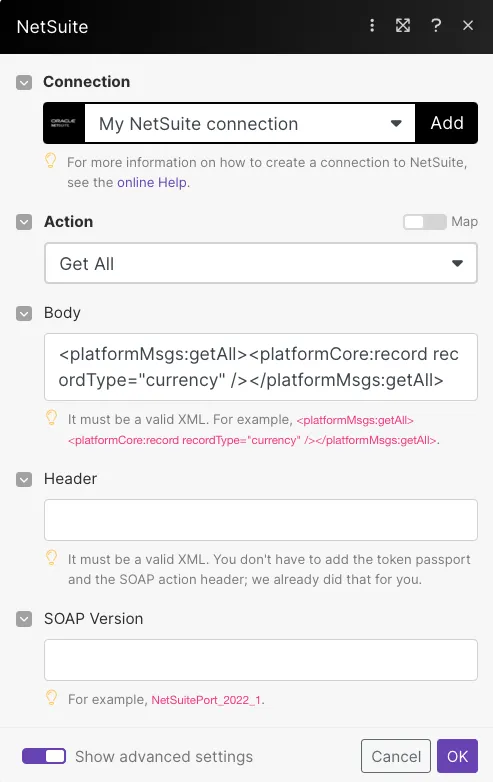Image resolution: width=493 pixels, height=782 pixels.
Task: Open the Get All action dropdown
Action: pyautogui.click(x=261, y=263)
